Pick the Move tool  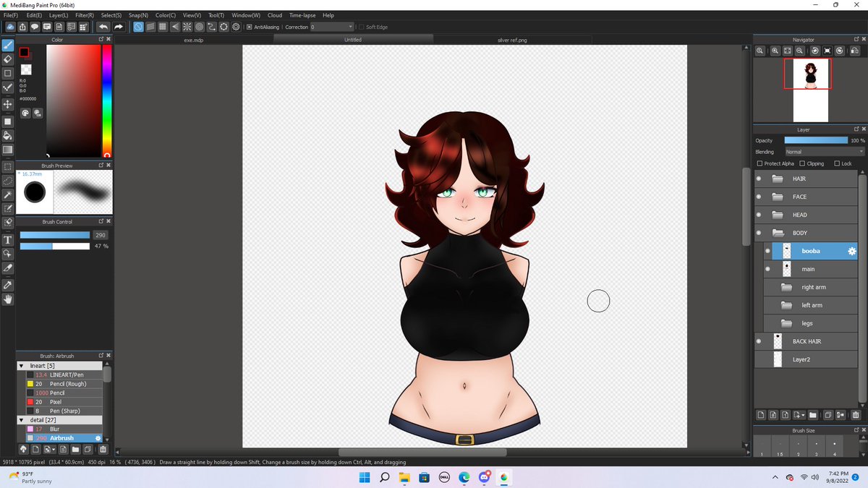8,104
